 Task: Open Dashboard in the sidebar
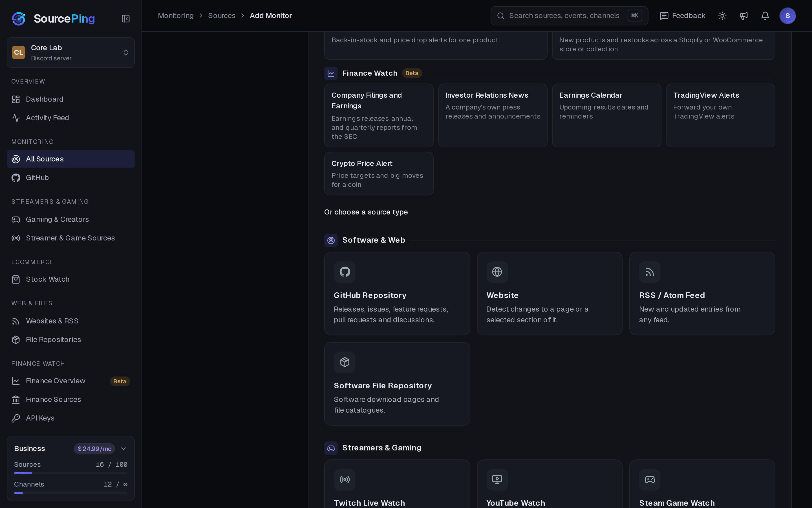click(71, 99)
